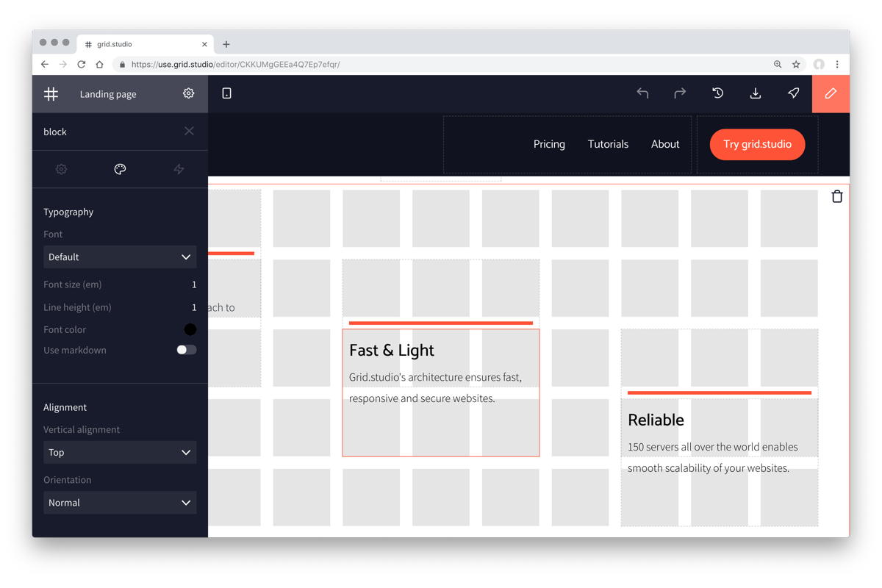Click the Font size value field
This screenshot has width=882, height=588.
(194, 284)
